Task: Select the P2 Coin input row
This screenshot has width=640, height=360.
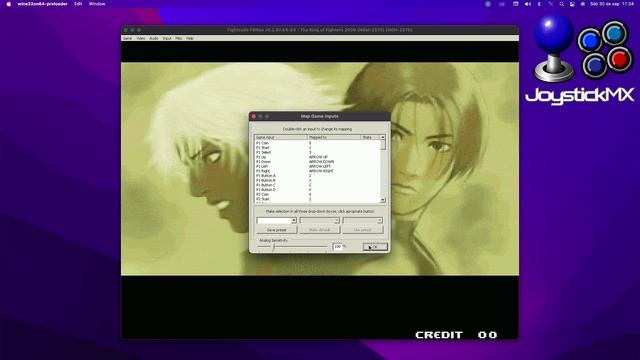Action: coord(317,195)
